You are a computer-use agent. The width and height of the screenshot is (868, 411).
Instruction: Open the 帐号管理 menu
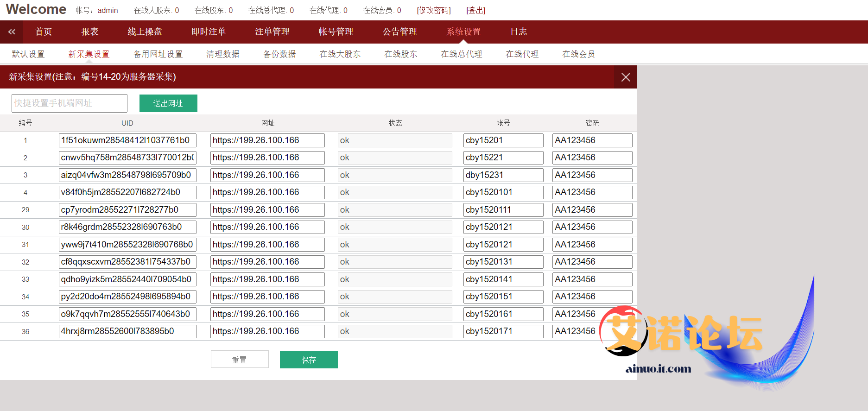point(336,32)
